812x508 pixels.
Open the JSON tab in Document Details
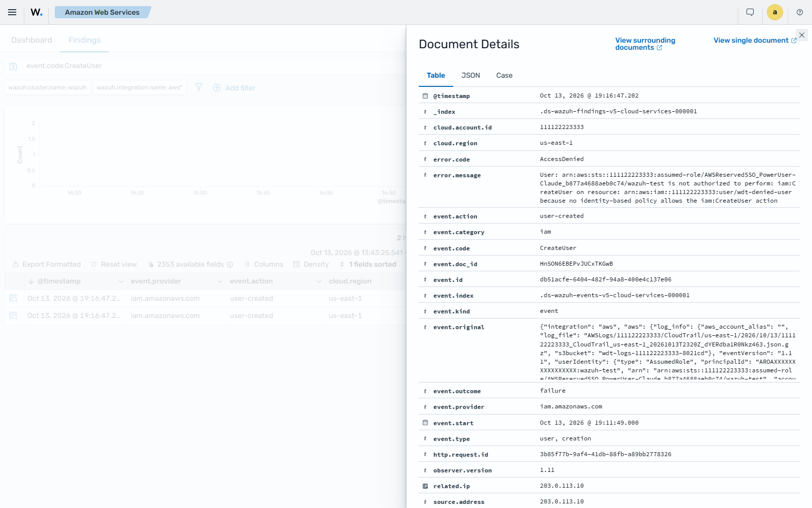tap(470, 75)
